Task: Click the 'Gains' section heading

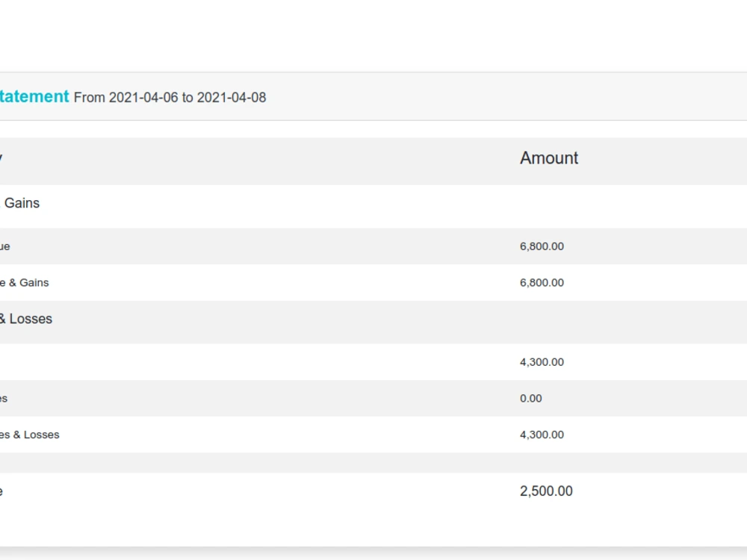Action: pos(21,203)
